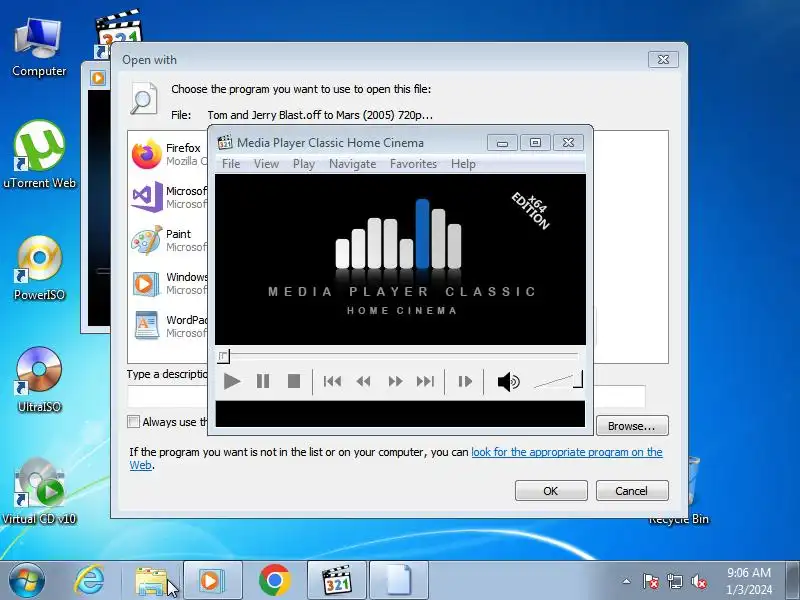Close the Media Player Classic window
This screenshot has height=600, width=800.
(x=568, y=143)
